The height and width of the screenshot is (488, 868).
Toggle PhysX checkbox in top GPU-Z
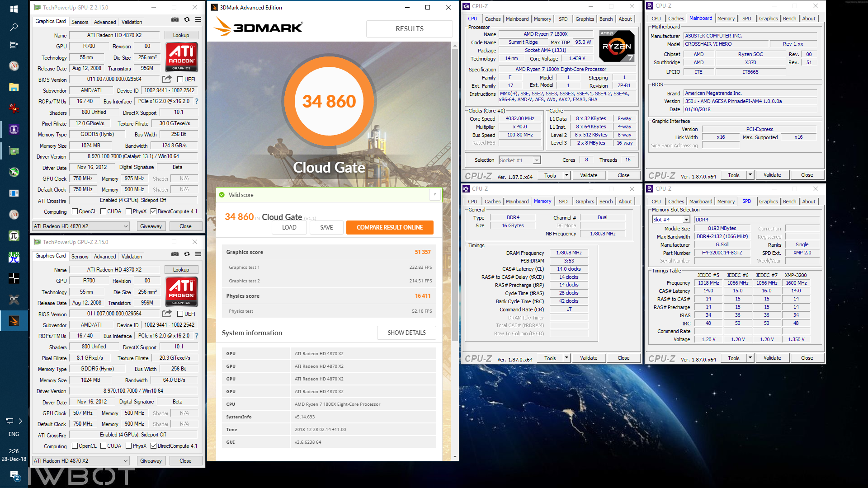[x=128, y=211]
